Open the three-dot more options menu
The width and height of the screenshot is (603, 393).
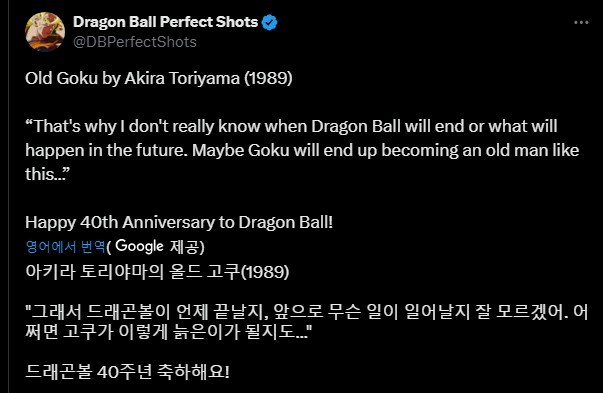pyautogui.click(x=581, y=23)
